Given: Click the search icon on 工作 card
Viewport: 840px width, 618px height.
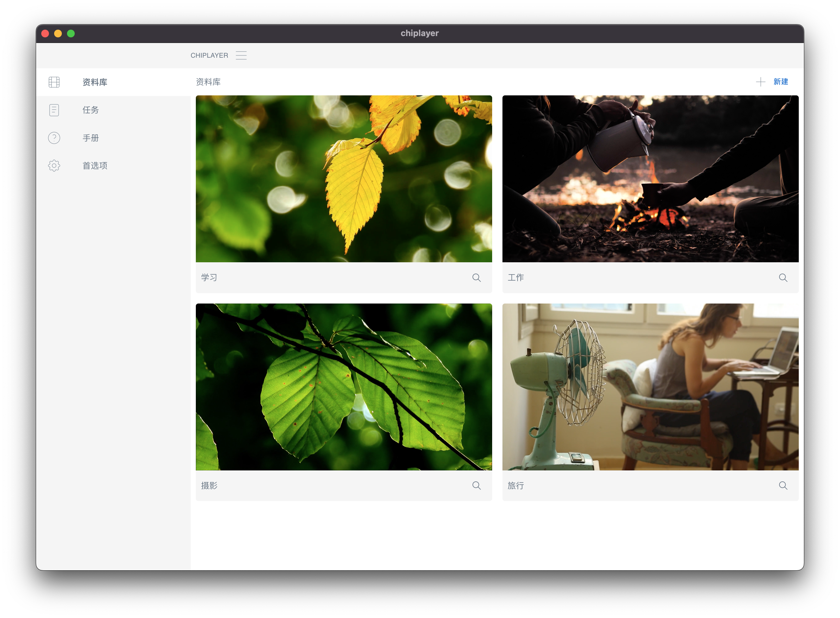Looking at the screenshot, I should [783, 277].
